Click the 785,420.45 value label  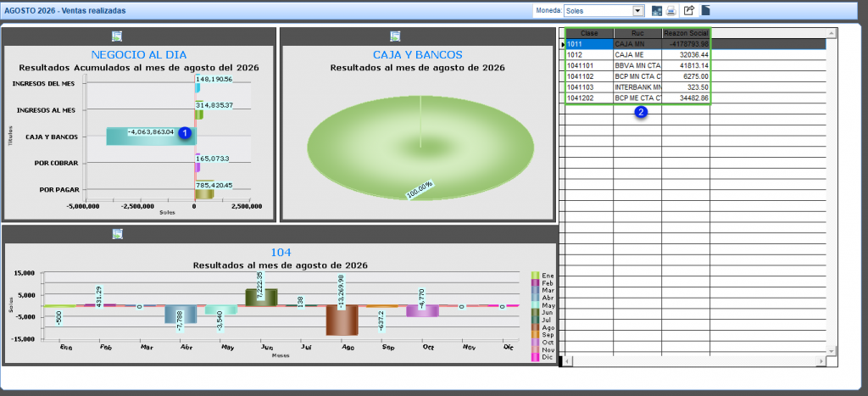(214, 185)
